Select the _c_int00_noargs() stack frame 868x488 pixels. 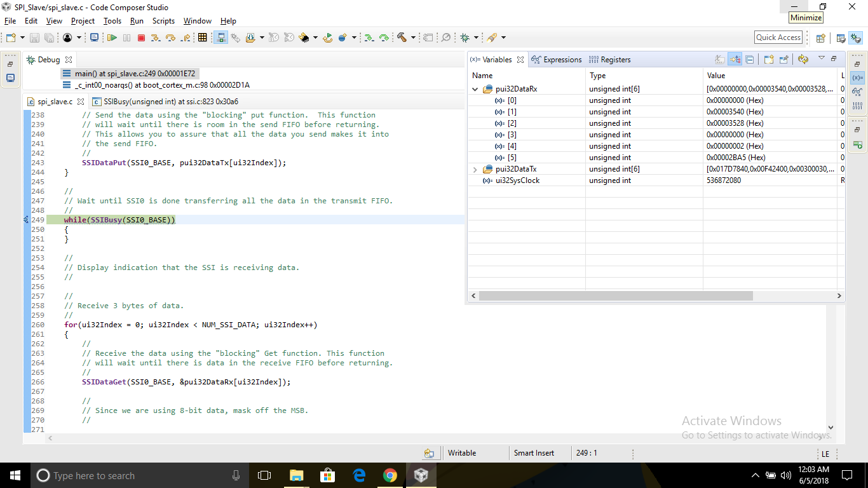point(156,85)
